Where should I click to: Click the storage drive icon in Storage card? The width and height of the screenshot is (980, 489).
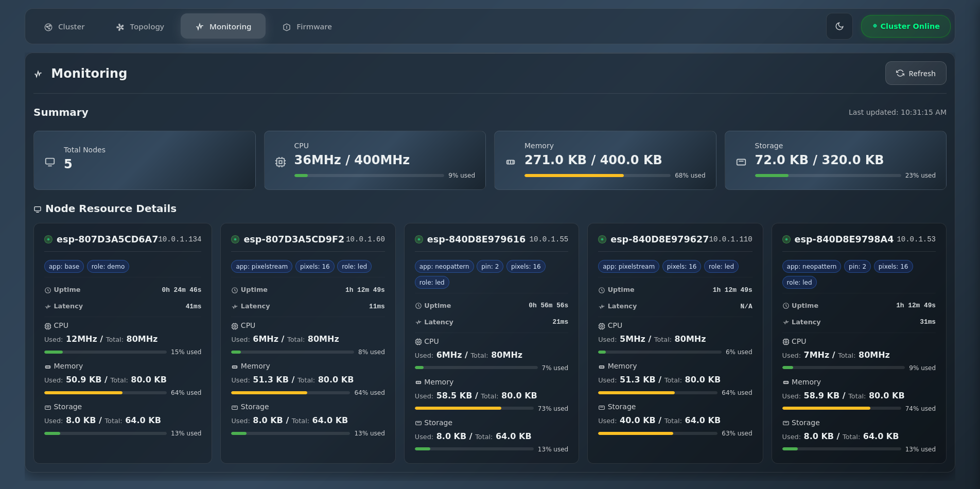coord(741,161)
